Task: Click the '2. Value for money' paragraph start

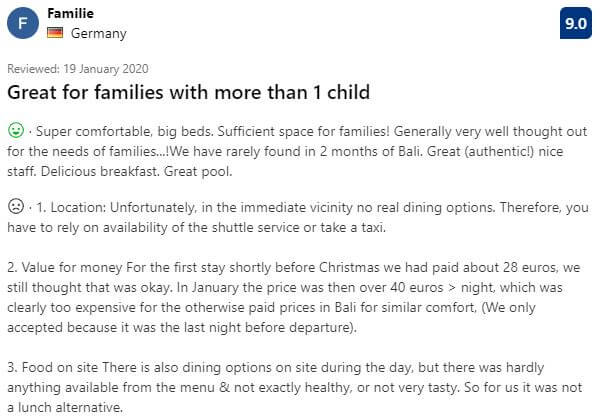Action: [64, 267]
